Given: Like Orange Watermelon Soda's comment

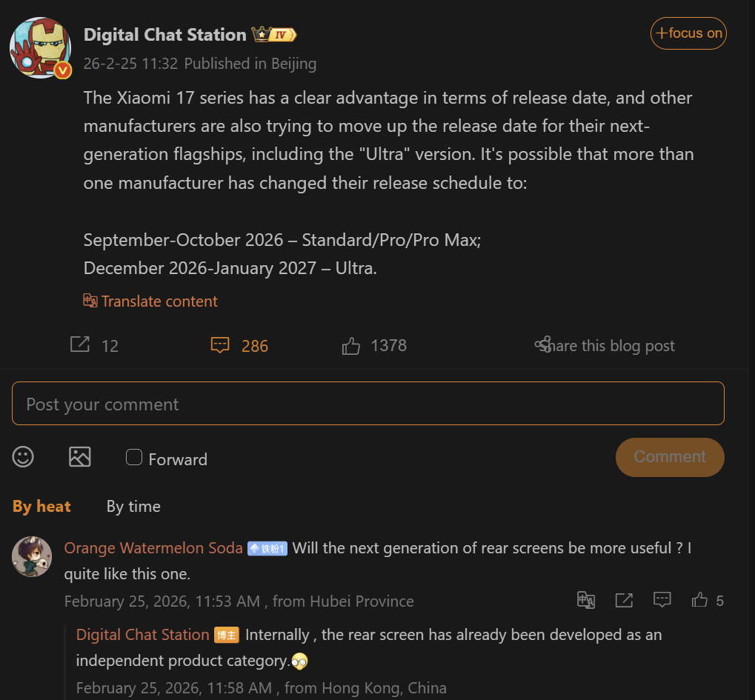Looking at the screenshot, I should 699,600.
